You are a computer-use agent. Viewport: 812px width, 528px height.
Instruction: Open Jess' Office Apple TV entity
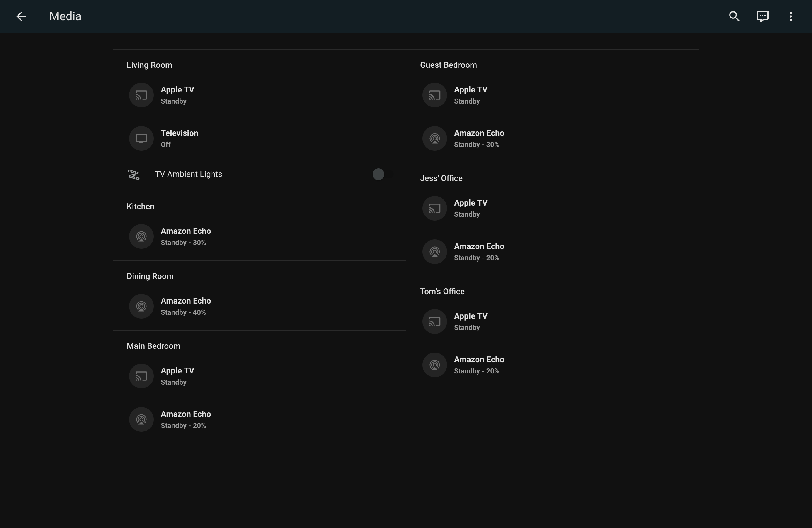tap(471, 203)
